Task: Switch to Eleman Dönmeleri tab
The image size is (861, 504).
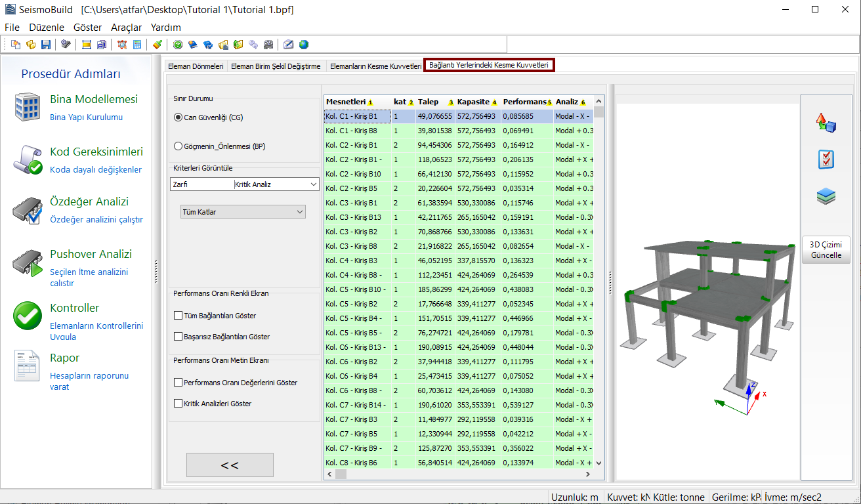Action: pyautogui.click(x=196, y=66)
